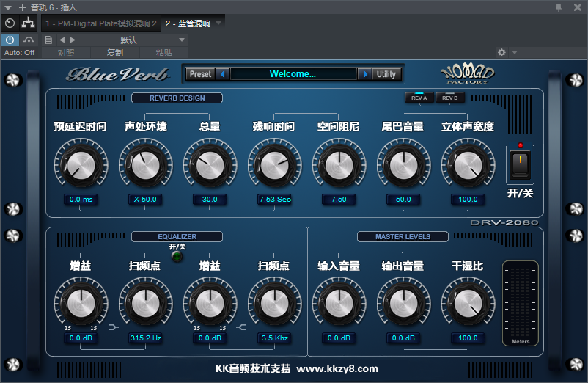Click the 粘贴 paste button
Image resolution: width=588 pixels, height=383 pixels.
coord(164,53)
